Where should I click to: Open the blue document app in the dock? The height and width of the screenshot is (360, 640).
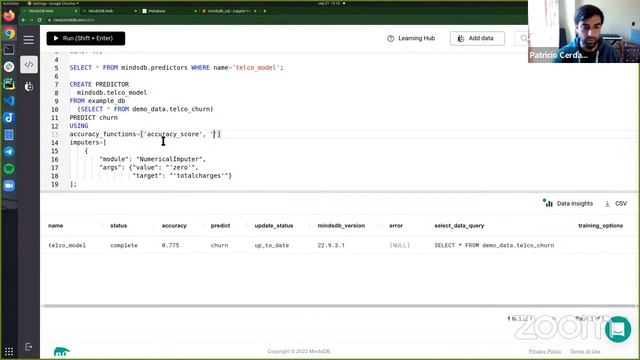pos(9,135)
